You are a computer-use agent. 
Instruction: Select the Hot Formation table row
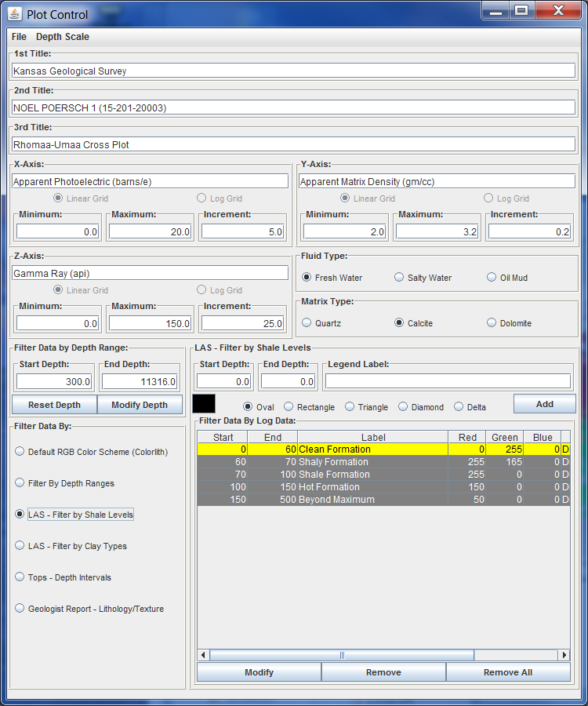tap(383, 486)
